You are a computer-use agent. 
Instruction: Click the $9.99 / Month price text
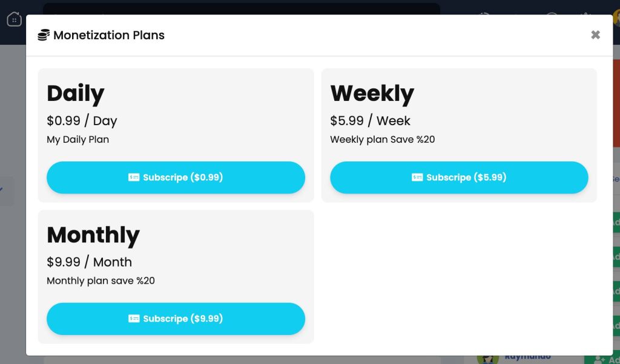90,262
